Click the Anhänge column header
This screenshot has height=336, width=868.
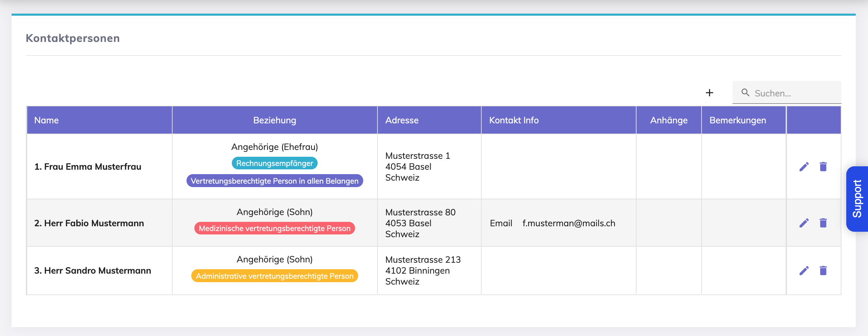669,120
